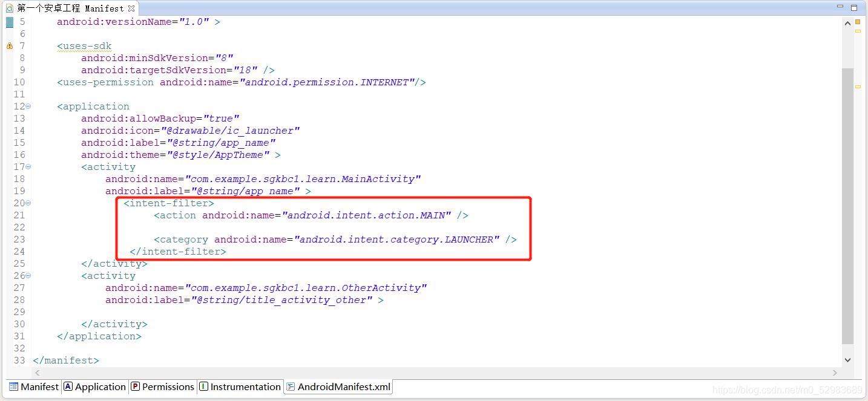Viewport: 868px width, 401px height.
Task: Click the </intent-filter> closing tag
Action: tap(178, 252)
